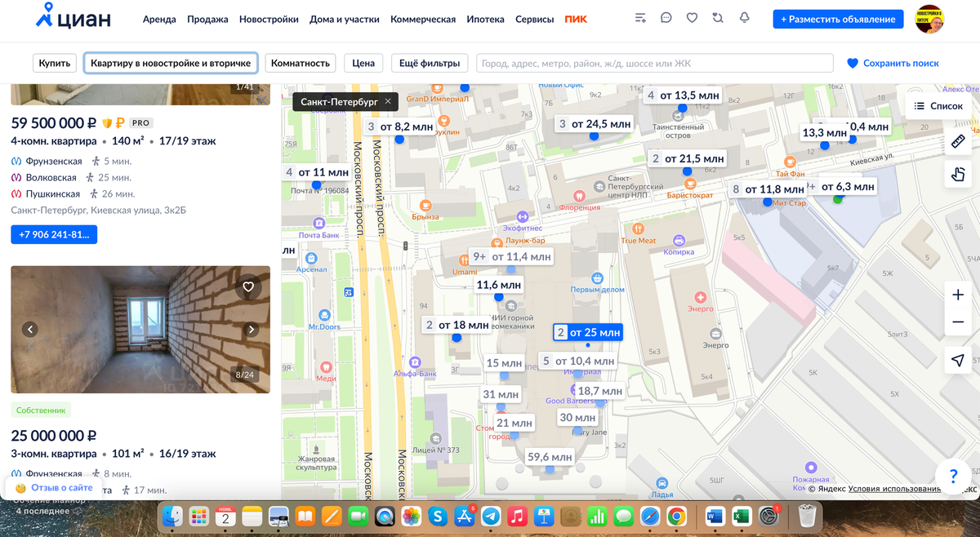Select the 59,6 млн map marker

[550, 457]
